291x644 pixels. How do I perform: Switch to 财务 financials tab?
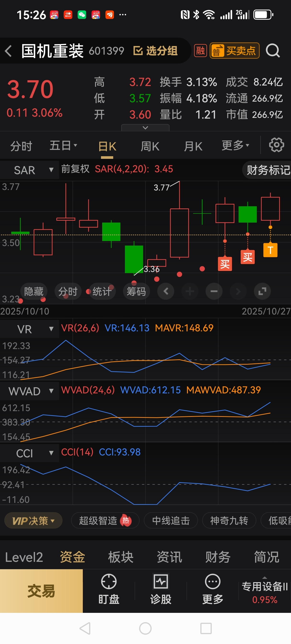coord(218,557)
